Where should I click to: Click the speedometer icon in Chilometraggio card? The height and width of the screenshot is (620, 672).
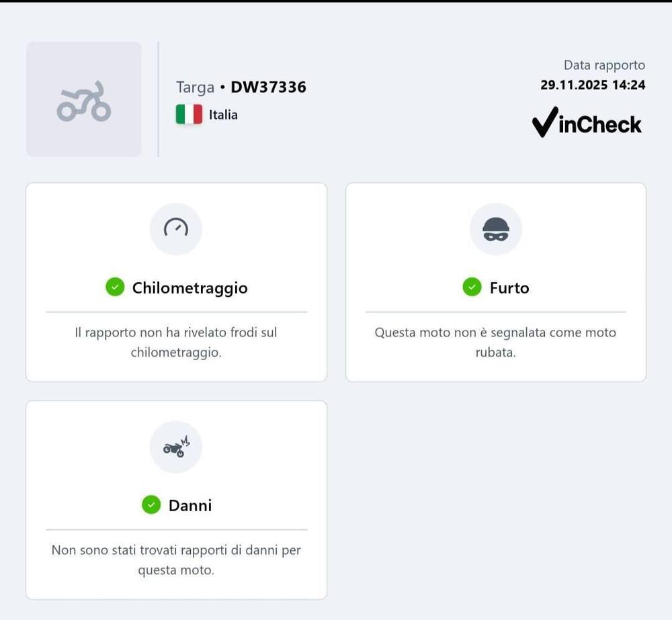click(x=176, y=229)
